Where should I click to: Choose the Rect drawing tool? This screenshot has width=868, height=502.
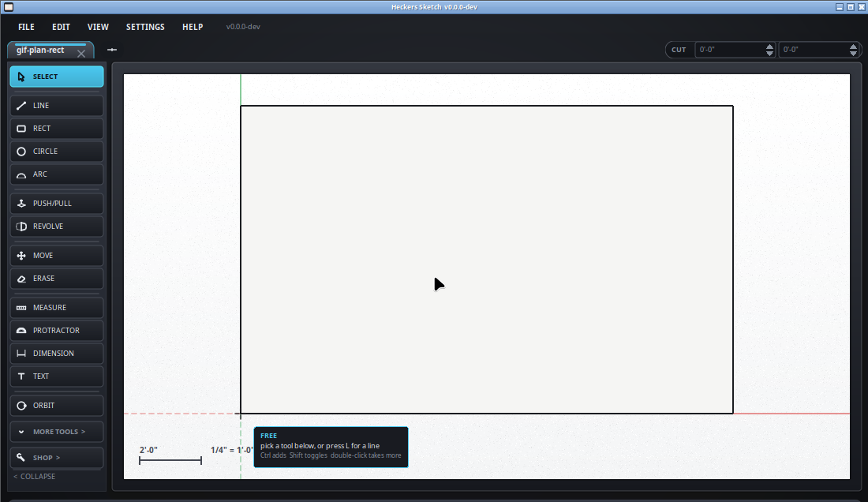pyautogui.click(x=57, y=129)
